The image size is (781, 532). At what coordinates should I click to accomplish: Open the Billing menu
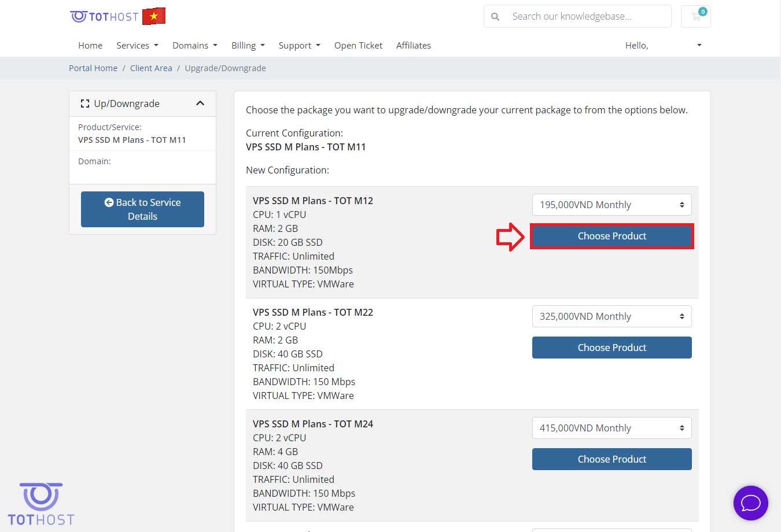(x=248, y=46)
